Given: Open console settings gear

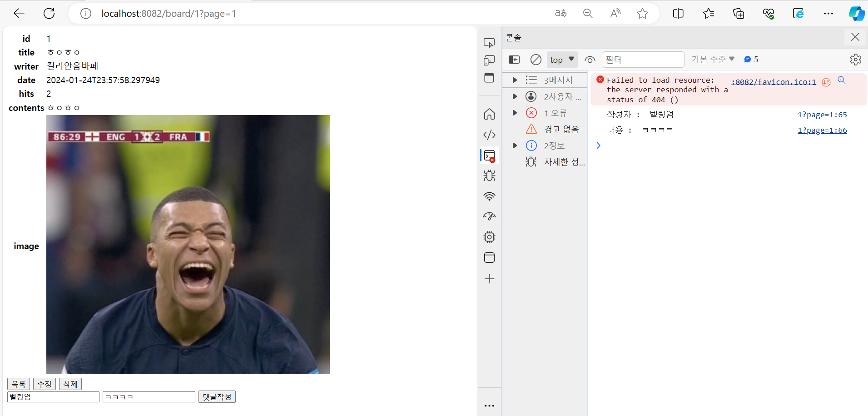Looking at the screenshot, I should 856,60.
